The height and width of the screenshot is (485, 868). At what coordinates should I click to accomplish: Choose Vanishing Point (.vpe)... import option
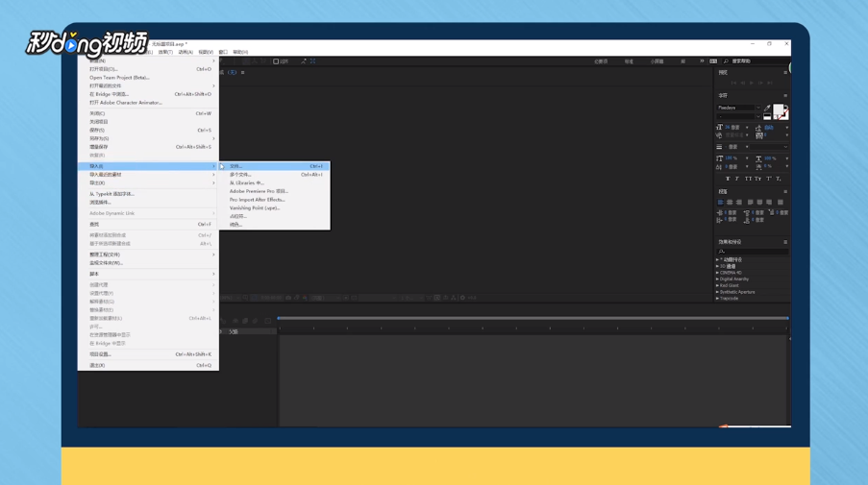coord(275,208)
